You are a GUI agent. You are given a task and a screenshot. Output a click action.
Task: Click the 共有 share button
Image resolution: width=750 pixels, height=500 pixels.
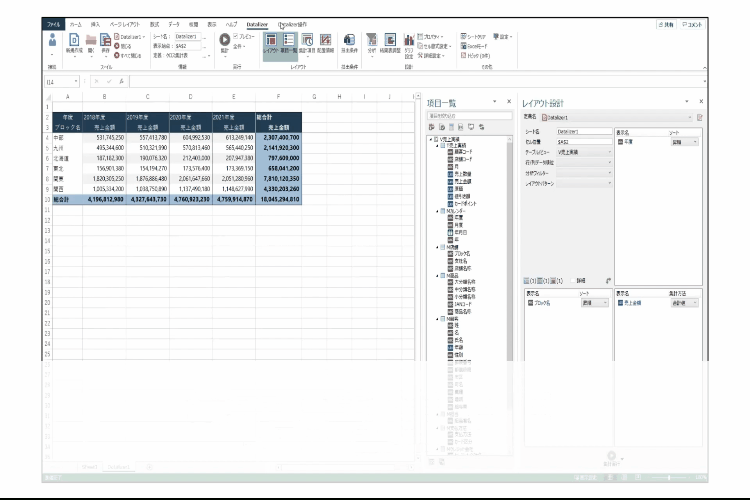coord(667,23)
